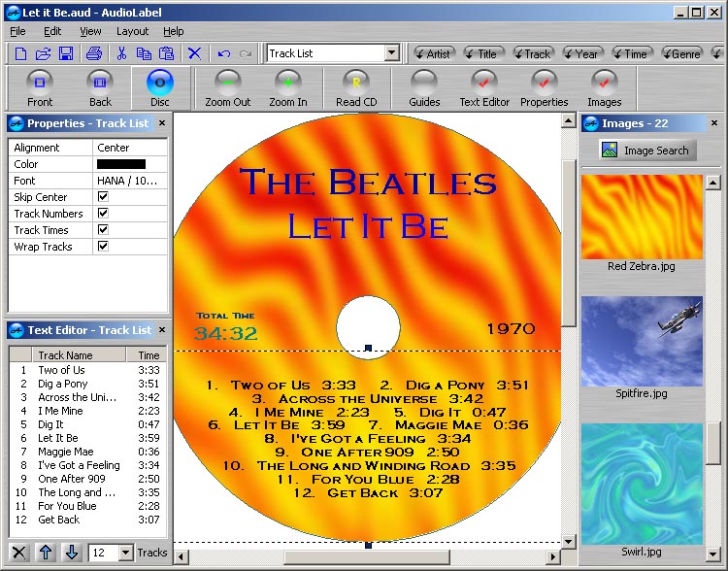Open the File menu
Image resolution: width=728 pixels, height=571 pixels.
[17, 31]
